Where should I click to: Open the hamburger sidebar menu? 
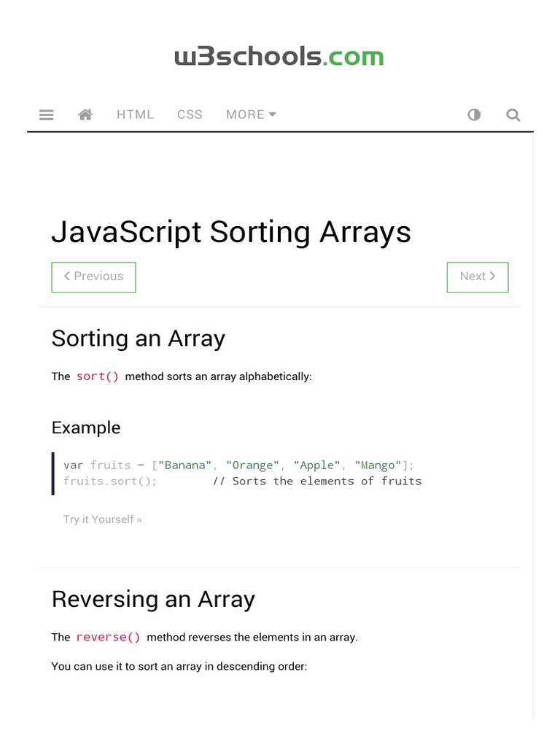[46, 115]
